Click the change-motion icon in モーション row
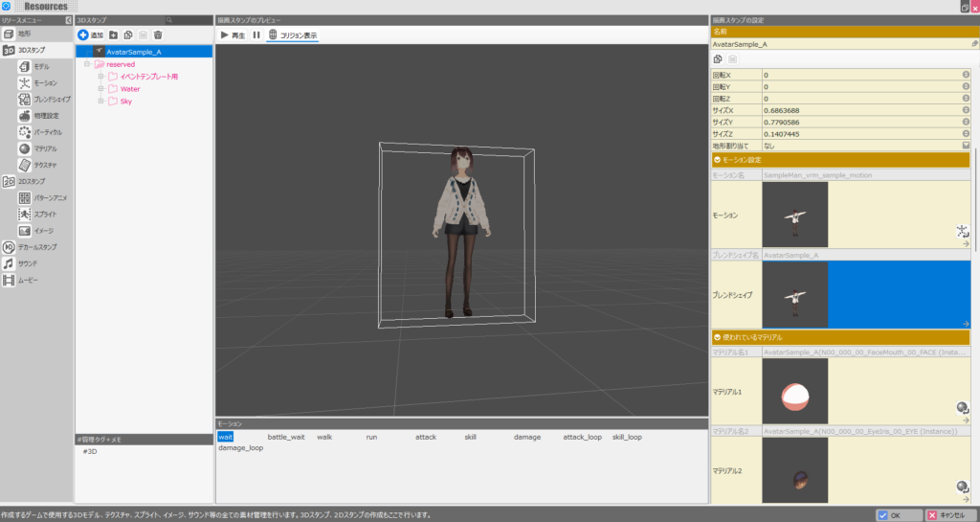Image resolution: width=980 pixels, height=522 pixels. [x=963, y=231]
